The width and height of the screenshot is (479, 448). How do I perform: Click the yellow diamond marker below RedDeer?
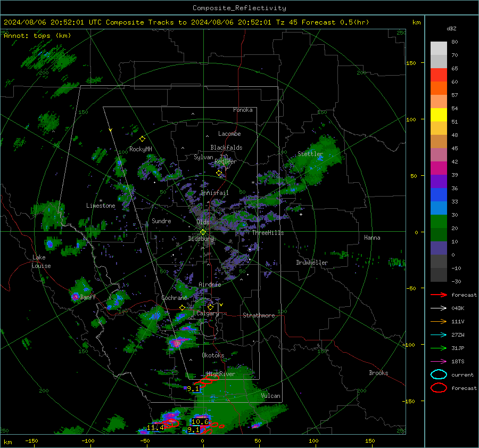[x=219, y=173]
